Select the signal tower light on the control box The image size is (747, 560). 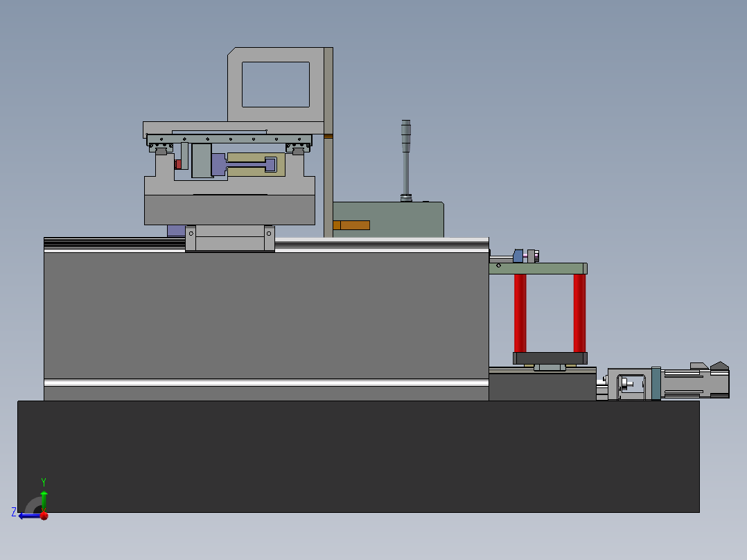point(406,161)
